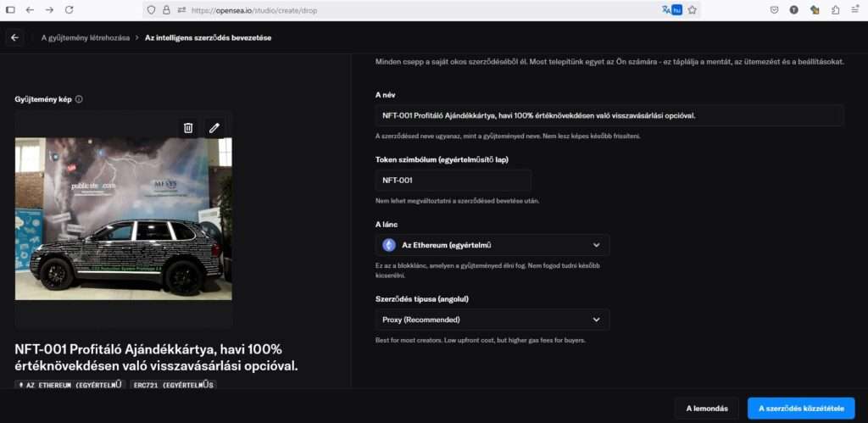The height and width of the screenshot is (423, 868).
Task: Focus the token symbol field NFT-001
Action: click(x=453, y=180)
